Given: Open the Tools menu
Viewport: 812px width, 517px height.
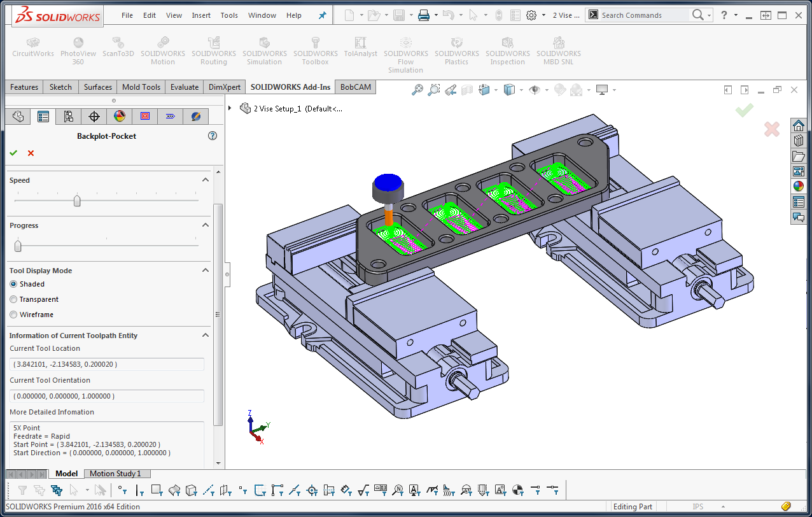Looking at the screenshot, I should click(229, 15).
